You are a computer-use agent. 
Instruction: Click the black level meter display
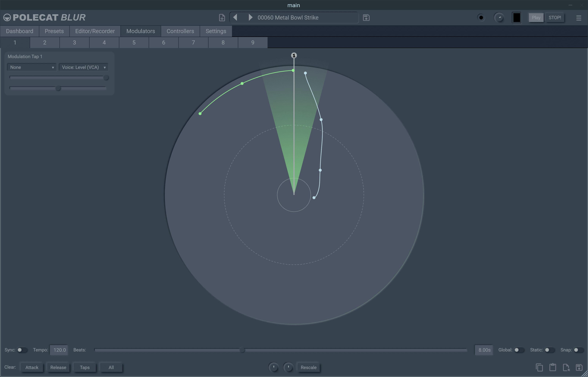(517, 18)
